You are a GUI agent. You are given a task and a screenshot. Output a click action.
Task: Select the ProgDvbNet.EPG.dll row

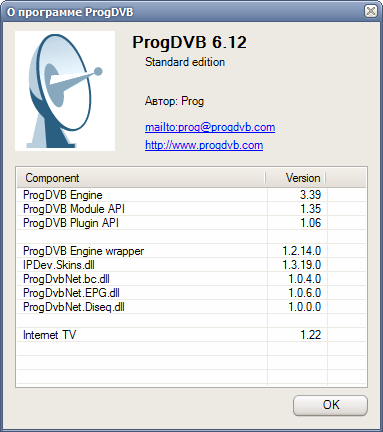[x=191, y=293]
